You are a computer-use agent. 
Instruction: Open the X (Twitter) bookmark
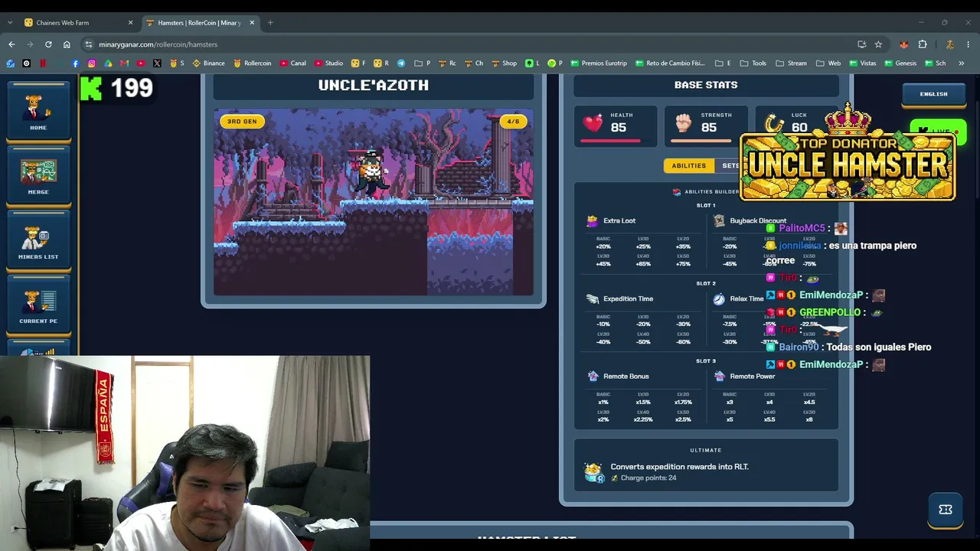pyautogui.click(x=157, y=64)
